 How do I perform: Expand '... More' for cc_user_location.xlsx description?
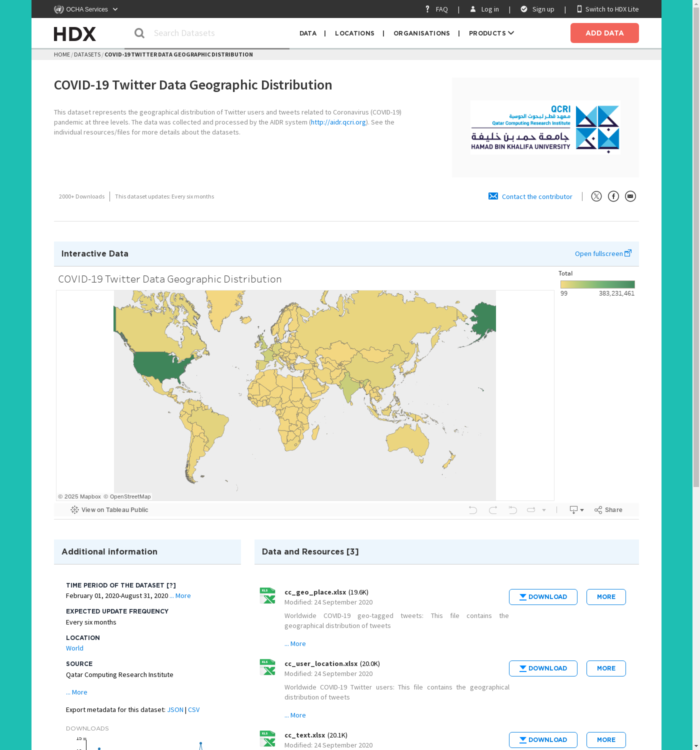(x=295, y=715)
